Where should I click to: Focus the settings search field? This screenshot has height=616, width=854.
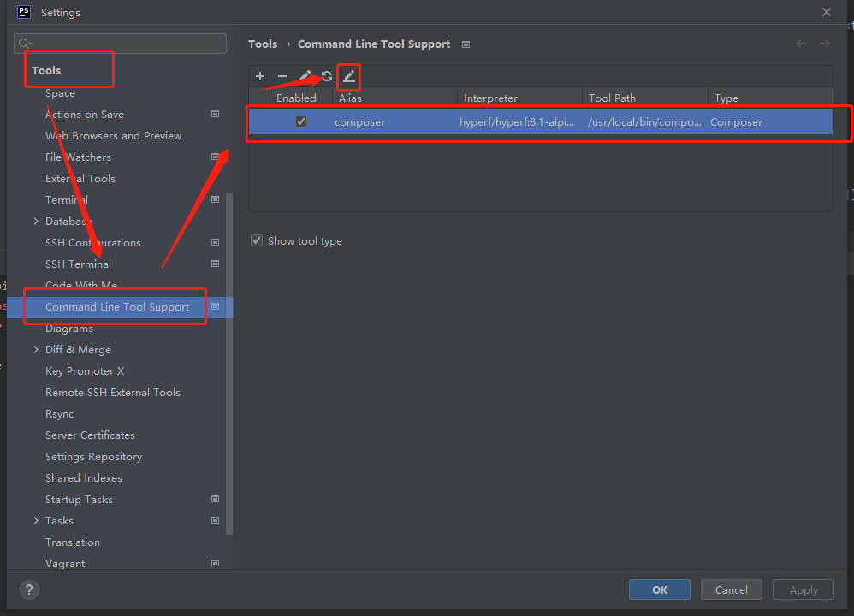click(x=121, y=44)
